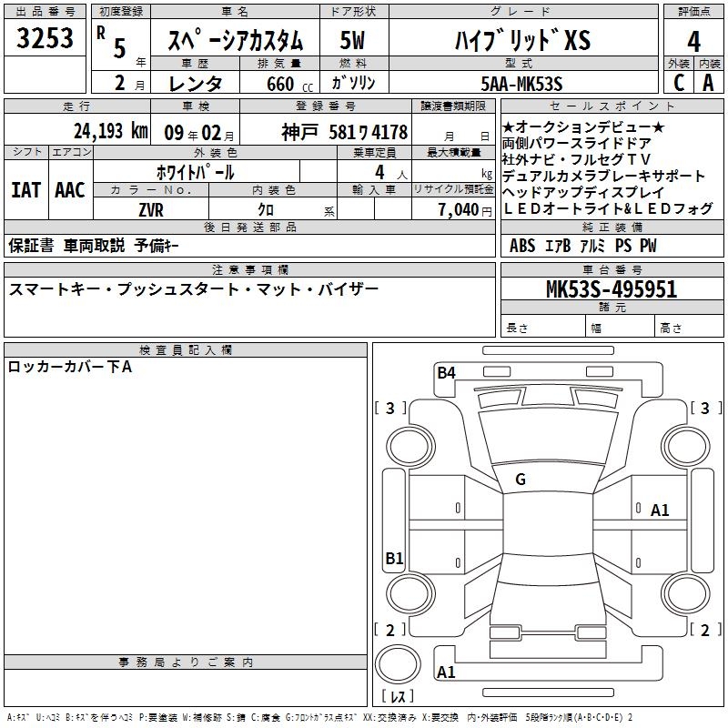Select the [レス] spare tire label
Screen dimensions: 728x728
(398, 696)
